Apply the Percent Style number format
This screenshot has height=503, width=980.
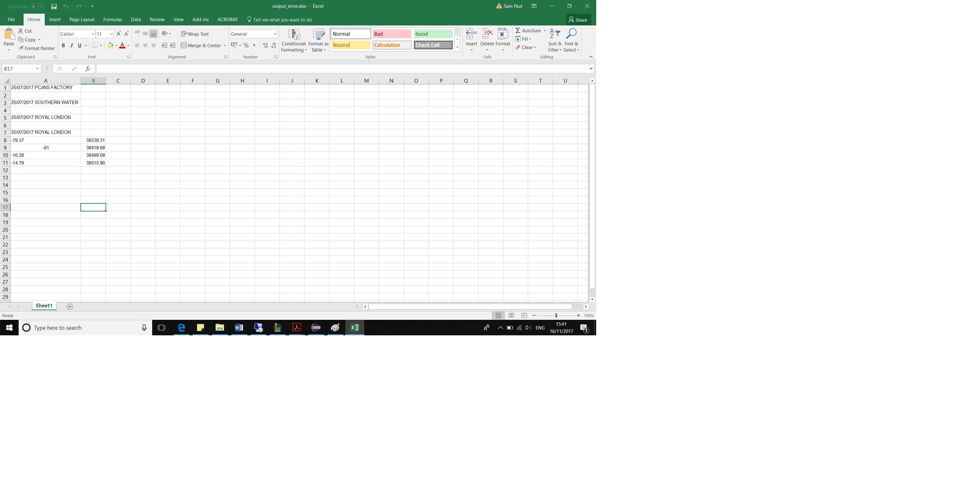point(246,45)
